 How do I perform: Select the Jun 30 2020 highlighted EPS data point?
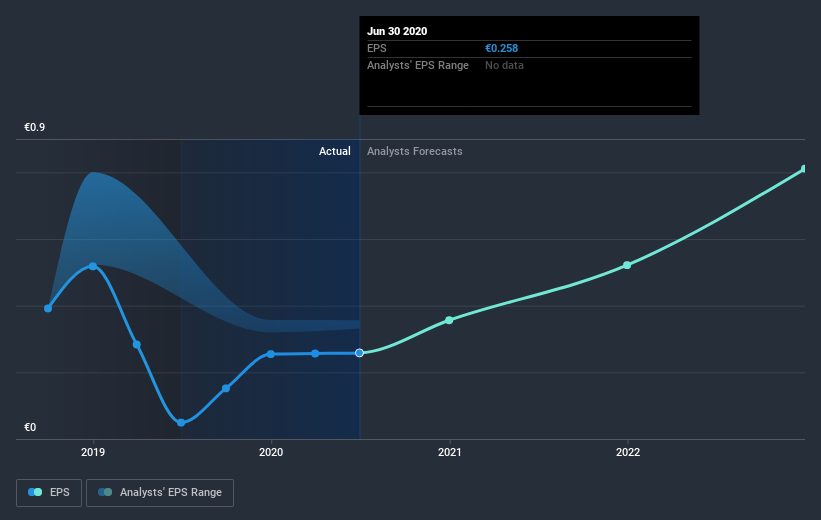tap(359, 353)
